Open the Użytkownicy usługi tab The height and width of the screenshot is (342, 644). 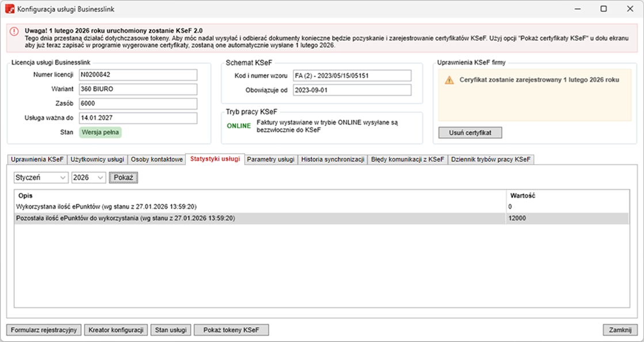97,159
